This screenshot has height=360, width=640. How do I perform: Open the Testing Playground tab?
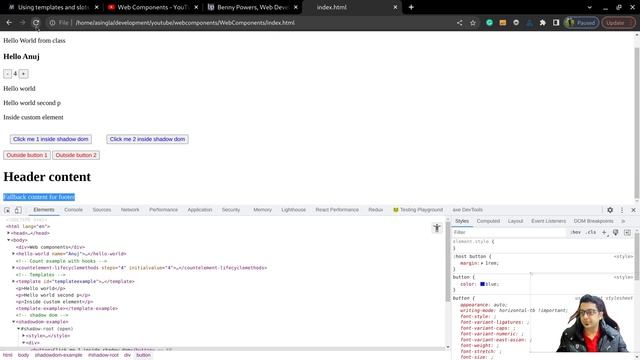pos(418,210)
